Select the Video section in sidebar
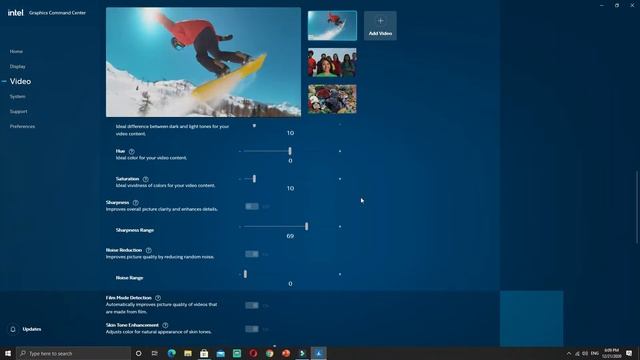 pos(20,82)
